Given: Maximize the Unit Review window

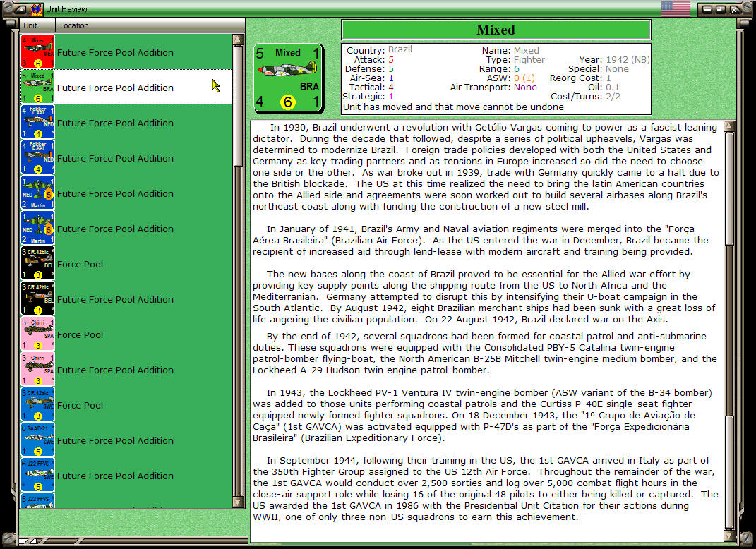Looking at the screenshot, I should pos(720,9).
